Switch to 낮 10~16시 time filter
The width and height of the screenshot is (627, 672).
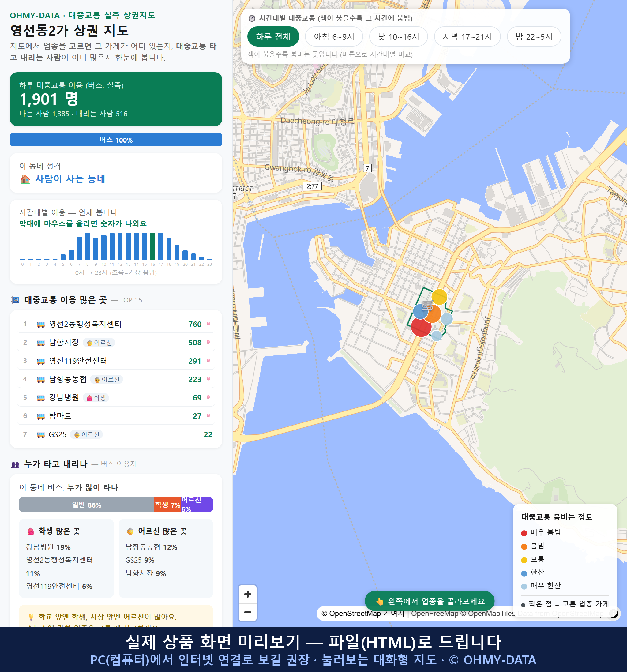point(398,36)
